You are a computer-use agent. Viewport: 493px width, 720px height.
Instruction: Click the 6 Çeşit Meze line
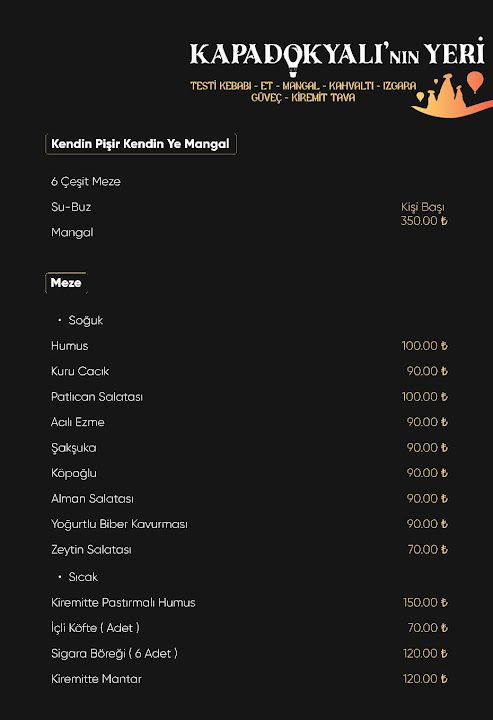tap(86, 182)
